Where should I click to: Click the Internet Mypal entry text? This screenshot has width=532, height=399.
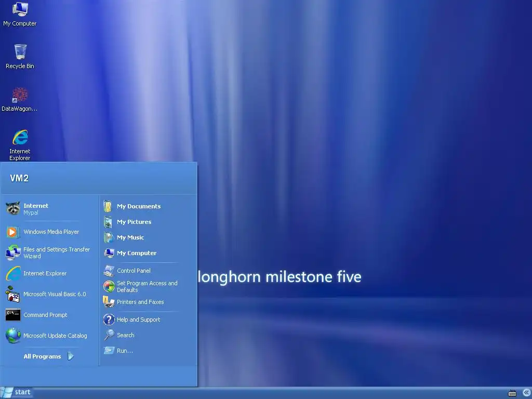tap(36, 209)
